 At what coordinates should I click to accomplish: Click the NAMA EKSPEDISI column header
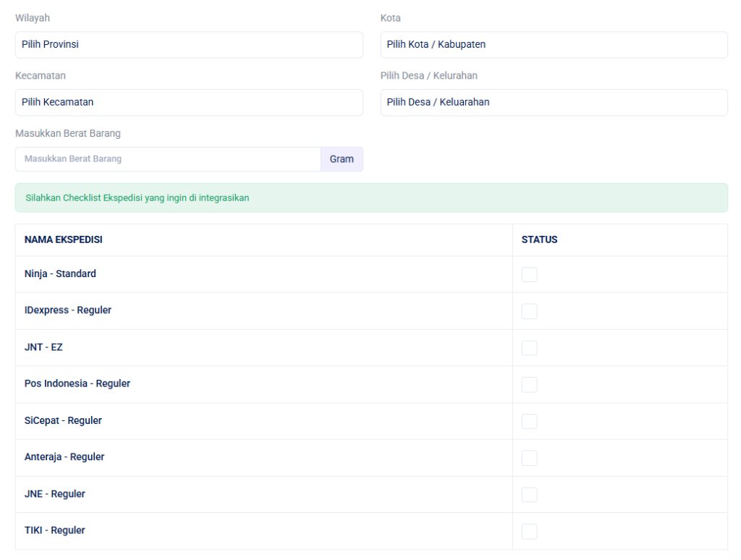(x=63, y=240)
